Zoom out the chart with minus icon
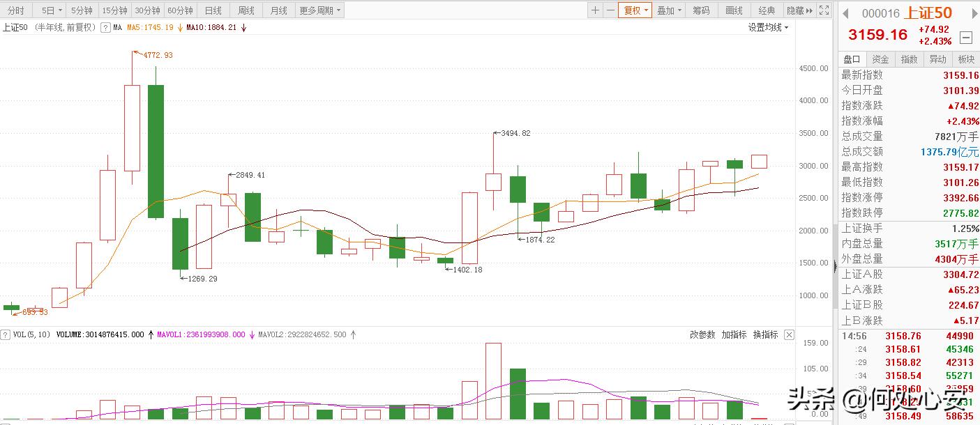The height and width of the screenshot is (425, 980). 610,10
